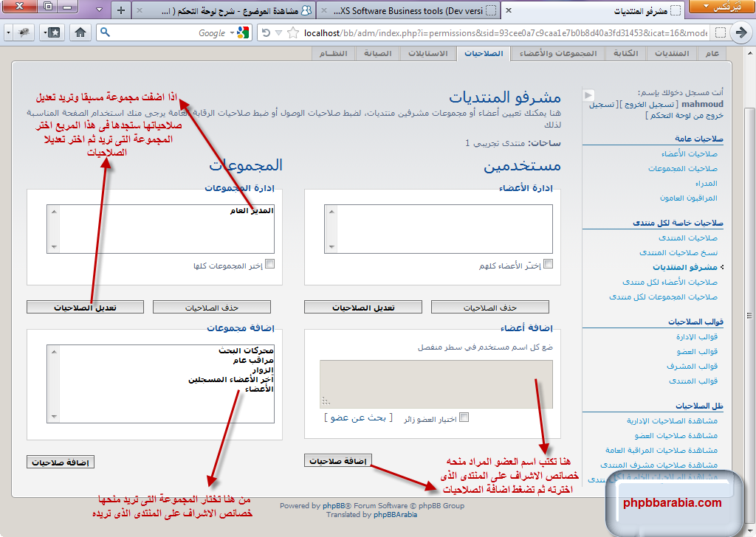Open صلاحيات الأعضاء sidebar link
The height and width of the screenshot is (537, 756).
click(689, 153)
